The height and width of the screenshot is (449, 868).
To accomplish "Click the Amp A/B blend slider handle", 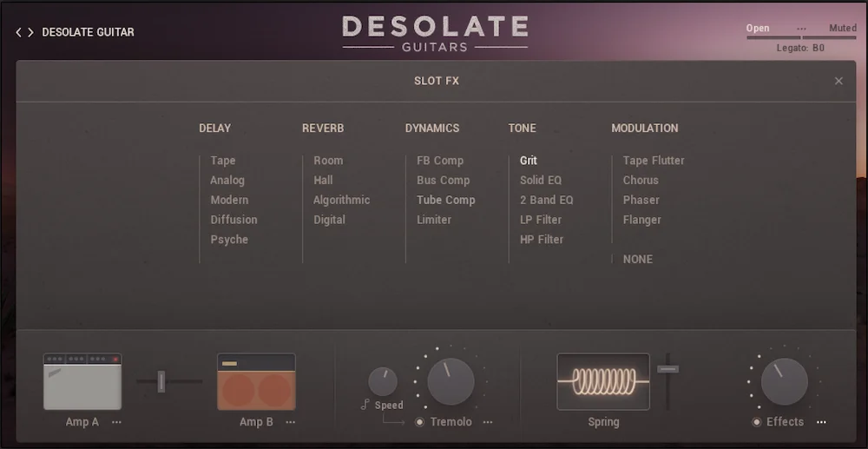I will (161, 381).
